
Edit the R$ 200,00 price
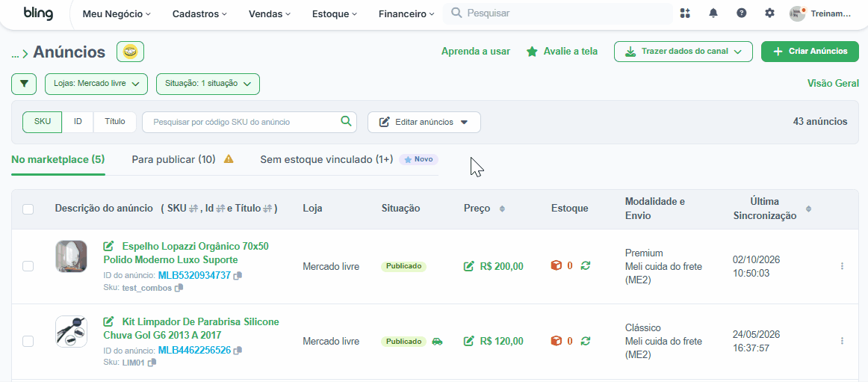pos(468,266)
